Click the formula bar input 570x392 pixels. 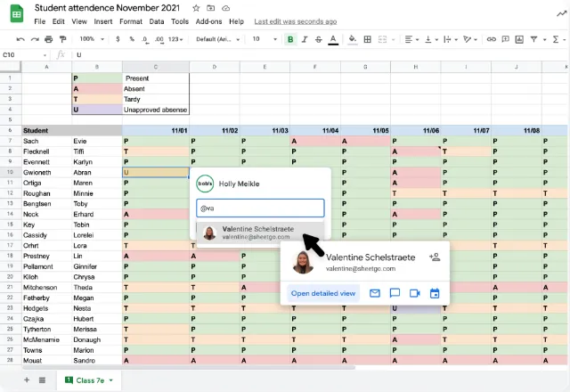320,55
